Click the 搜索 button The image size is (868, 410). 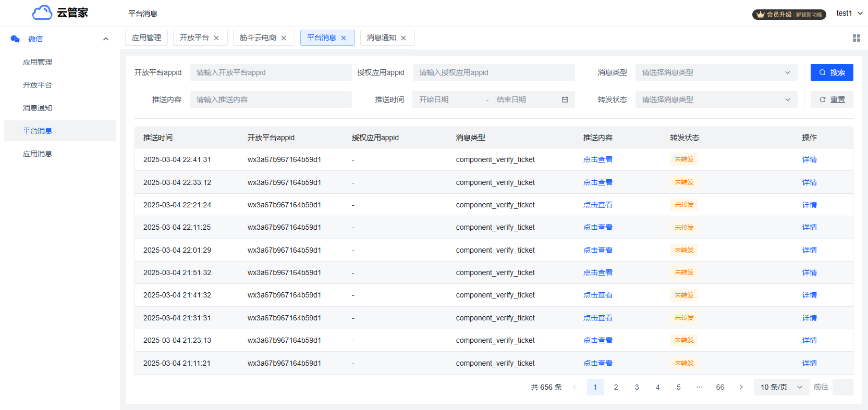click(x=832, y=72)
